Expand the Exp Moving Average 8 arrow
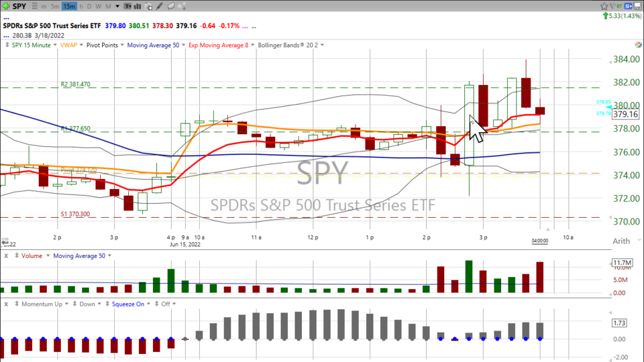Image resolution: width=644 pixels, height=362 pixels. coord(253,45)
